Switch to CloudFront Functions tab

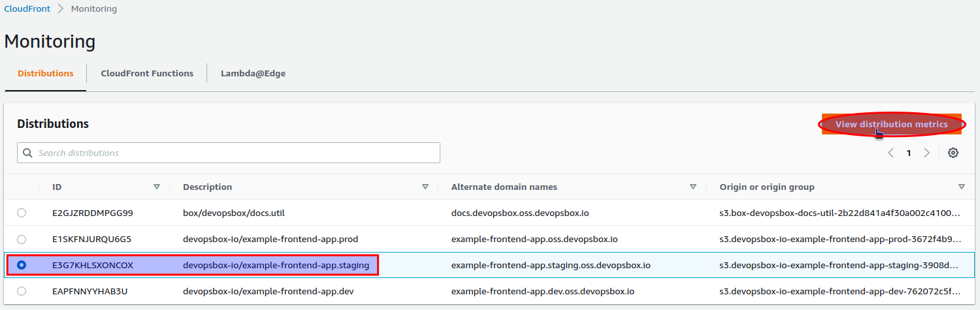[x=147, y=73]
